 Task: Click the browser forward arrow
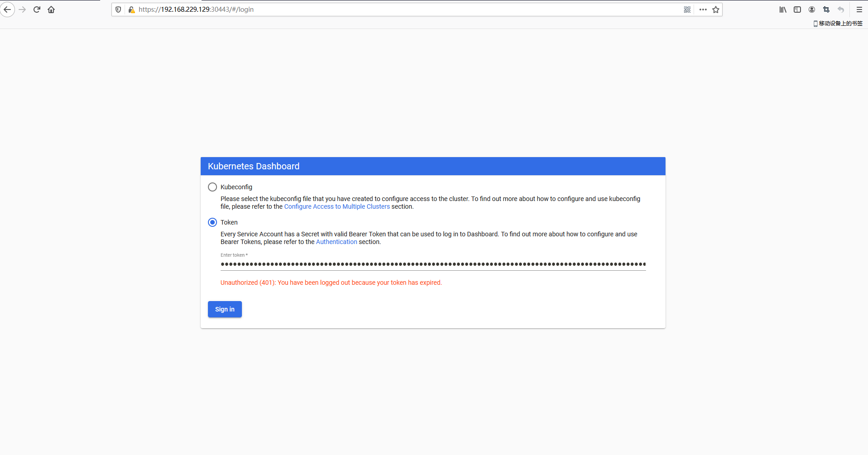tap(22, 10)
